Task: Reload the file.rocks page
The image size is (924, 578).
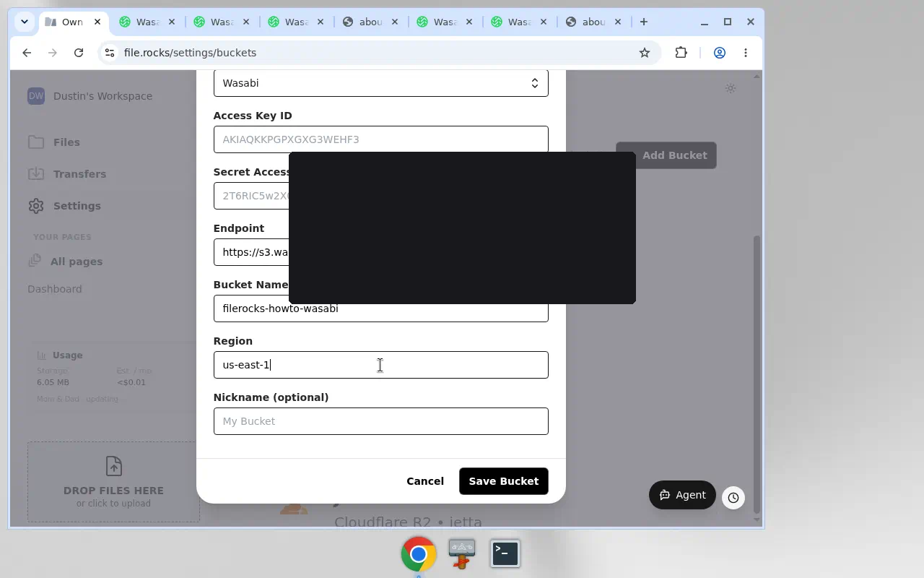Action: click(x=79, y=53)
